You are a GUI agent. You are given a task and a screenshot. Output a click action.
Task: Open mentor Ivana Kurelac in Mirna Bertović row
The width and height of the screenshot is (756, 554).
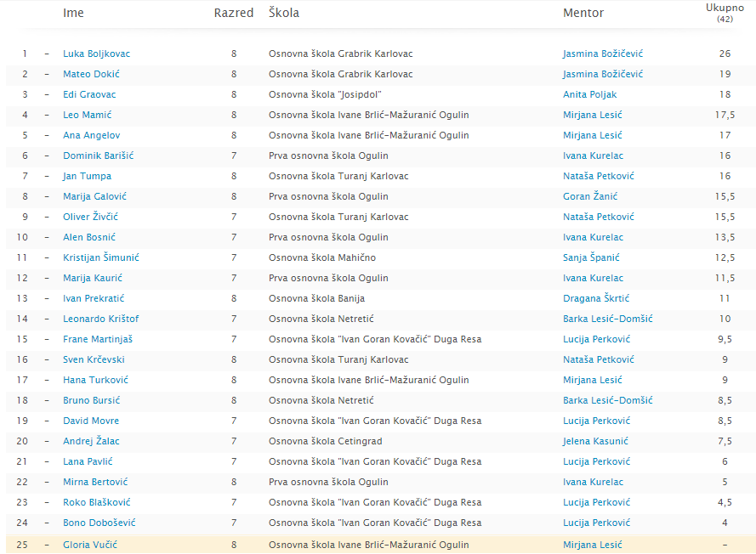pyautogui.click(x=593, y=482)
